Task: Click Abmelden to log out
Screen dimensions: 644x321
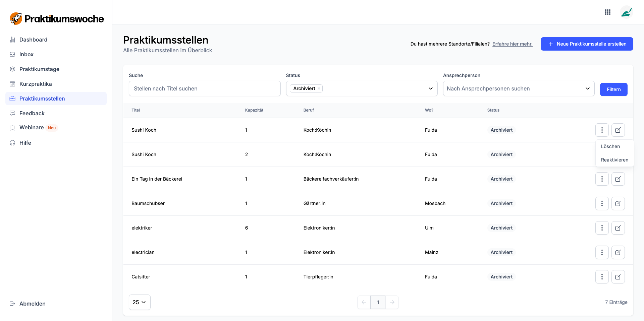Action: coord(32,304)
